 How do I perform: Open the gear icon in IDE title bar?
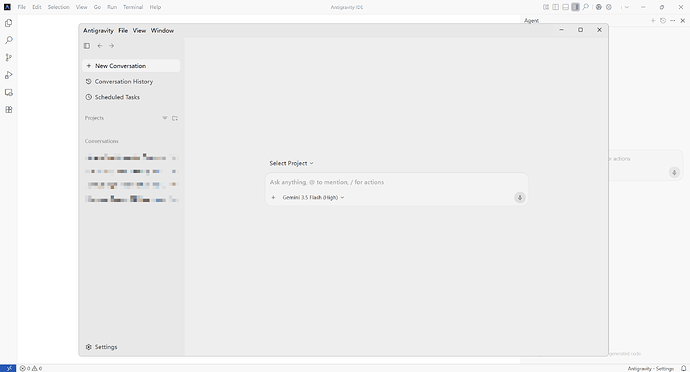point(609,7)
